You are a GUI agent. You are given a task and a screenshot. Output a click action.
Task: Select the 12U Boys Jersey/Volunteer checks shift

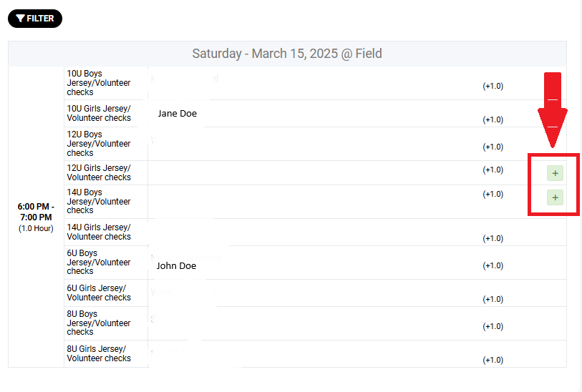pos(99,144)
